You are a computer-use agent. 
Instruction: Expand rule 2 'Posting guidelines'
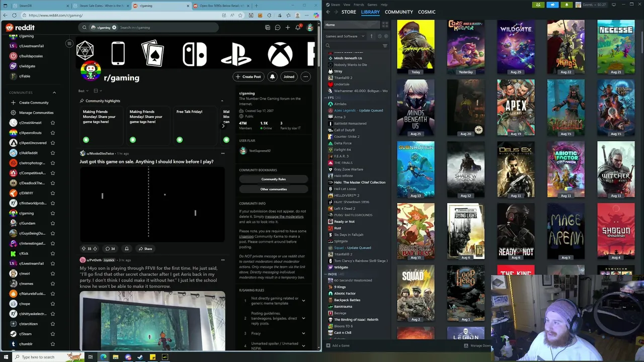pyautogui.click(x=303, y=318)
